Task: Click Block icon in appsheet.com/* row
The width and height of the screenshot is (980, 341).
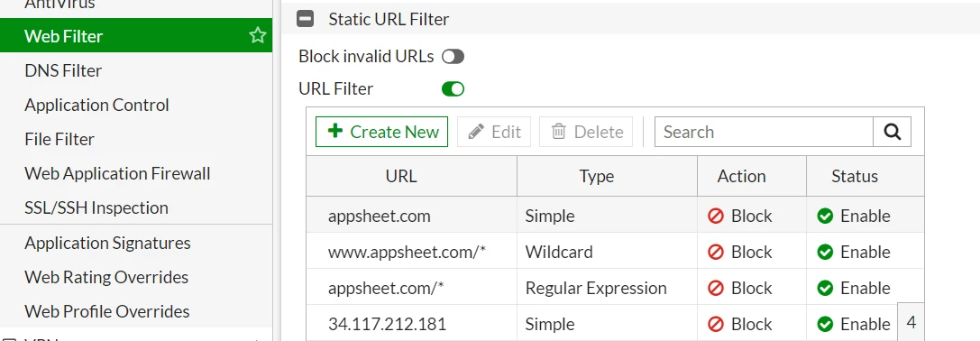Action: tap(716, 289)
